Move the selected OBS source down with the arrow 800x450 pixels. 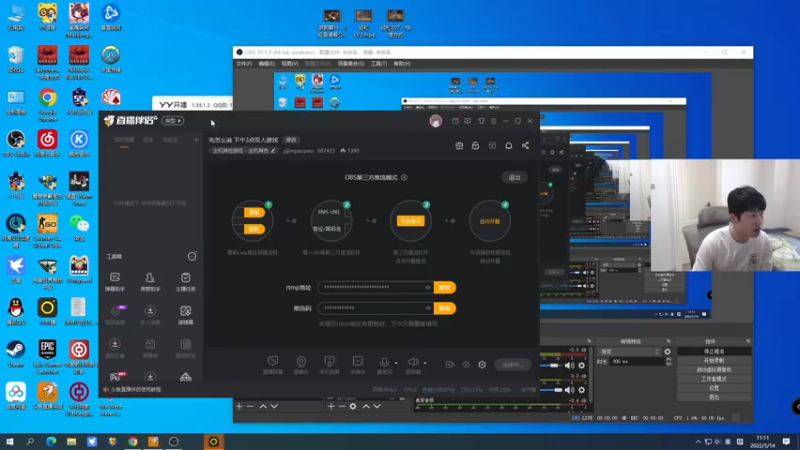coord(377,407)
